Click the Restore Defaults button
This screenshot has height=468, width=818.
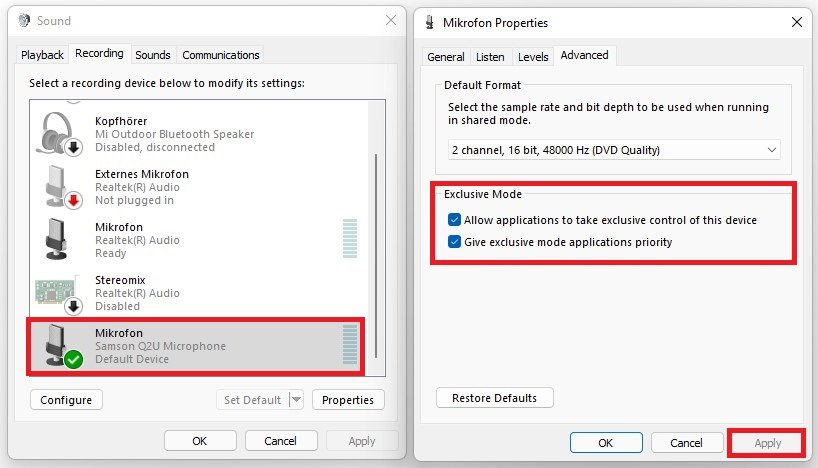point(495,398)
